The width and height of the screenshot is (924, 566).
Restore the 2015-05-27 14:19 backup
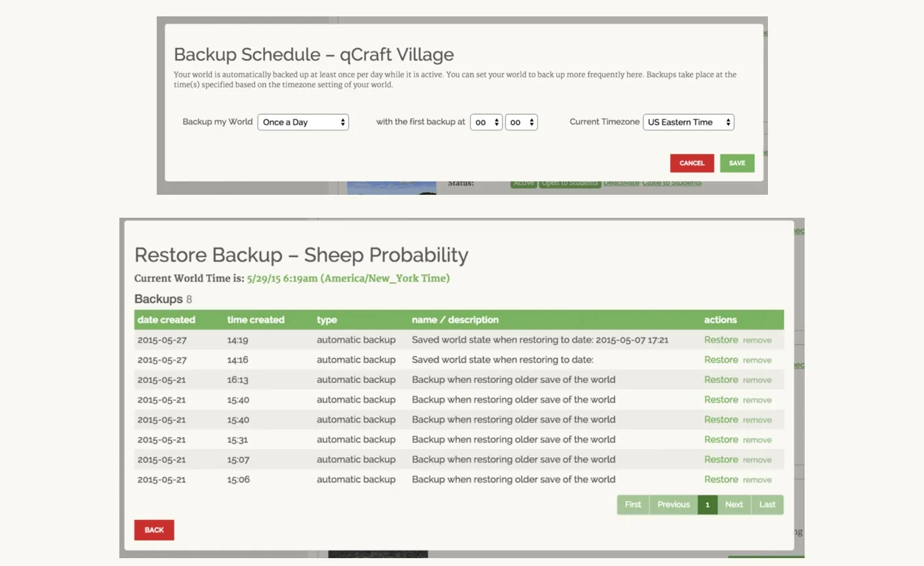(721, 340)
